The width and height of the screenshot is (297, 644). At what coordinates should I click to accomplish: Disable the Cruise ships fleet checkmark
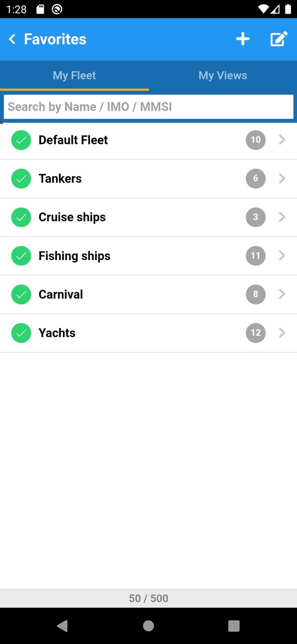(21, 217)
